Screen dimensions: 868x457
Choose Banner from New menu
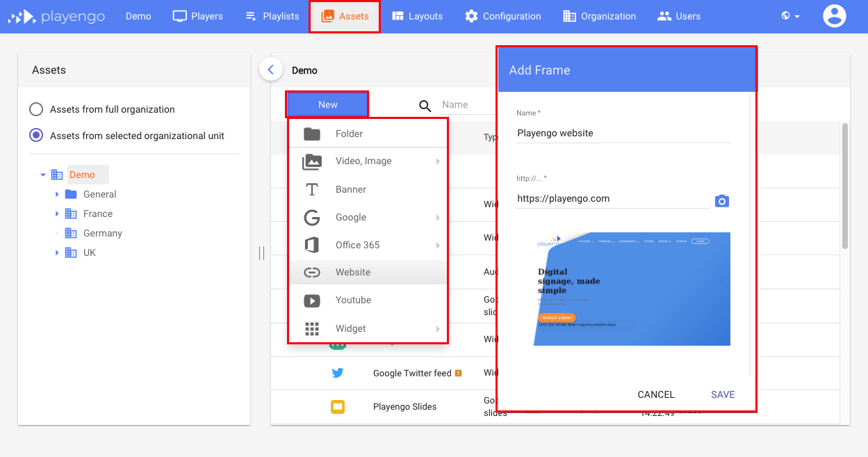coord(368,189)
